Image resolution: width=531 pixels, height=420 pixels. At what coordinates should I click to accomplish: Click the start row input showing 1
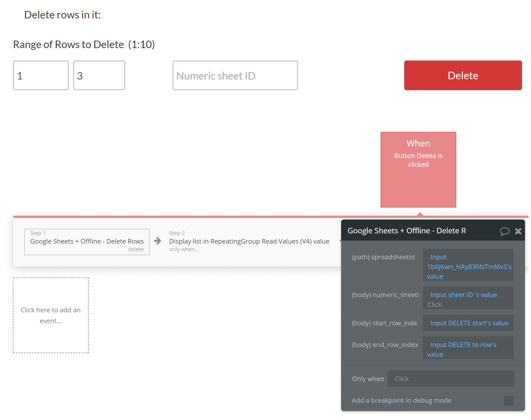(x=41, y=76)
